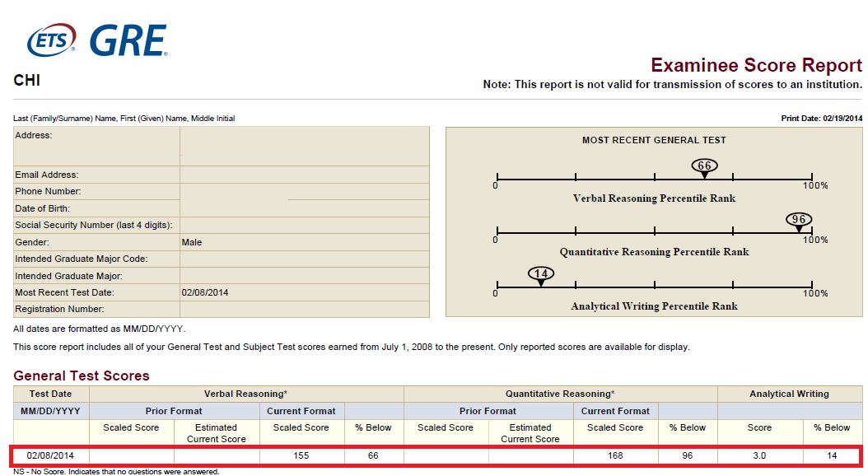Image resolution: width=868 pixels, height=476 pixels.
Task: Click the Print Date 02/19/2014 text
Action: coord(822,119)
